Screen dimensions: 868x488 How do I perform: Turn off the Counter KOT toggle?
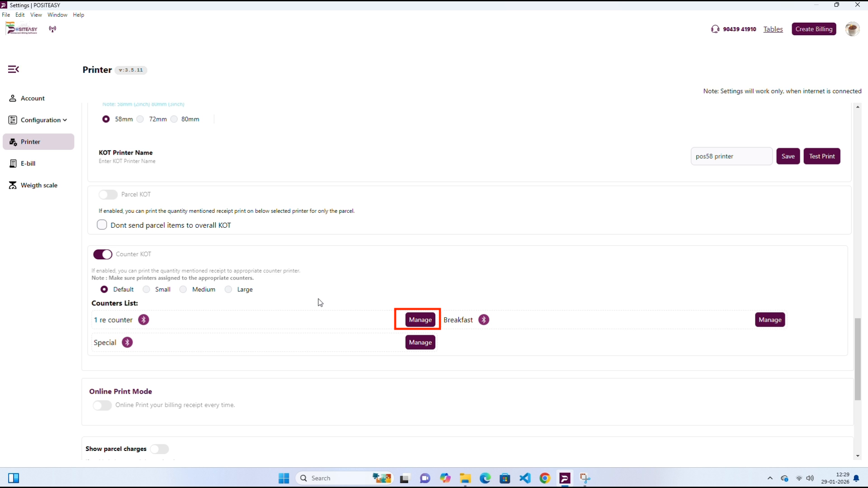103,254
